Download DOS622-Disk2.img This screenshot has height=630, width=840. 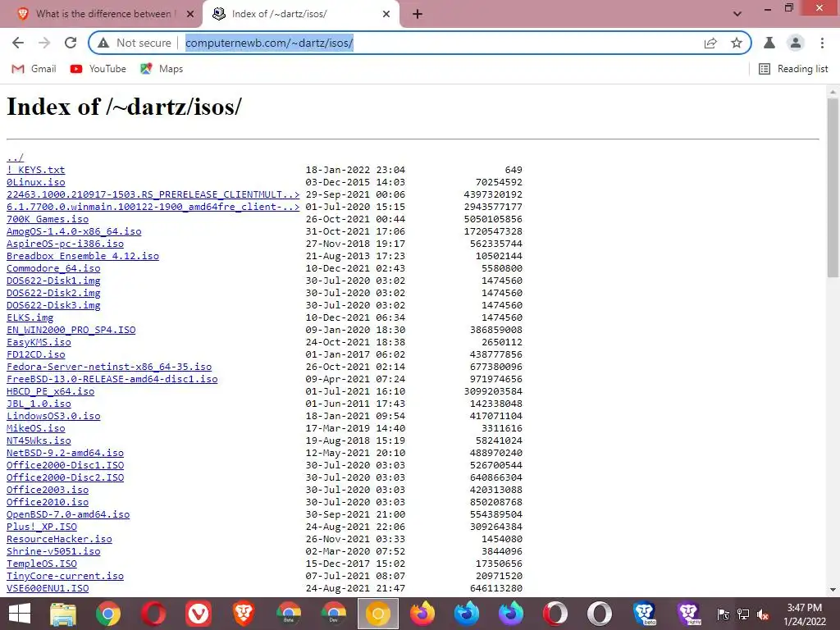pyautogui.click(x=53, y=293)
